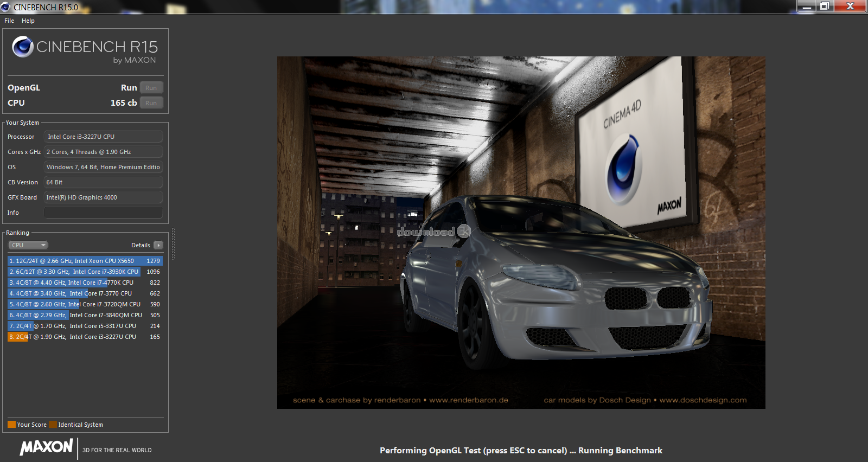The image size is (868, 462).
Task: Select the Core i7-3930K ranking row
Action: [x=85, y=272]
